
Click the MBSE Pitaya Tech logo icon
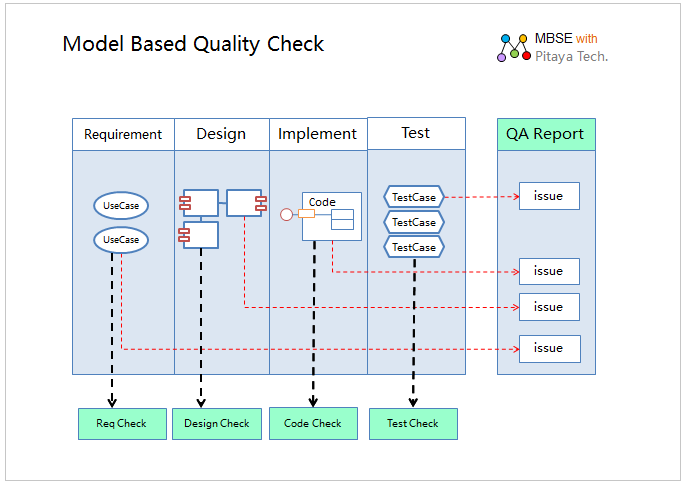click(x=514, y=48)
